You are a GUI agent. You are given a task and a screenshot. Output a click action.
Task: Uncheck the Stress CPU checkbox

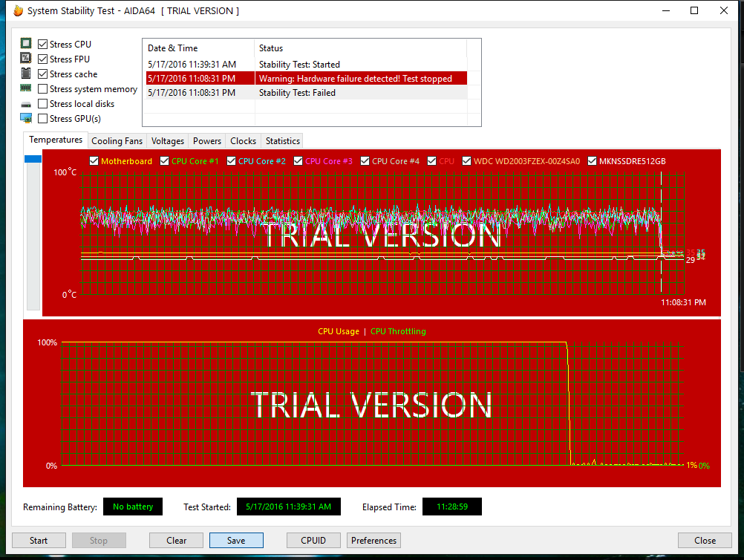(x=43, y=44)
